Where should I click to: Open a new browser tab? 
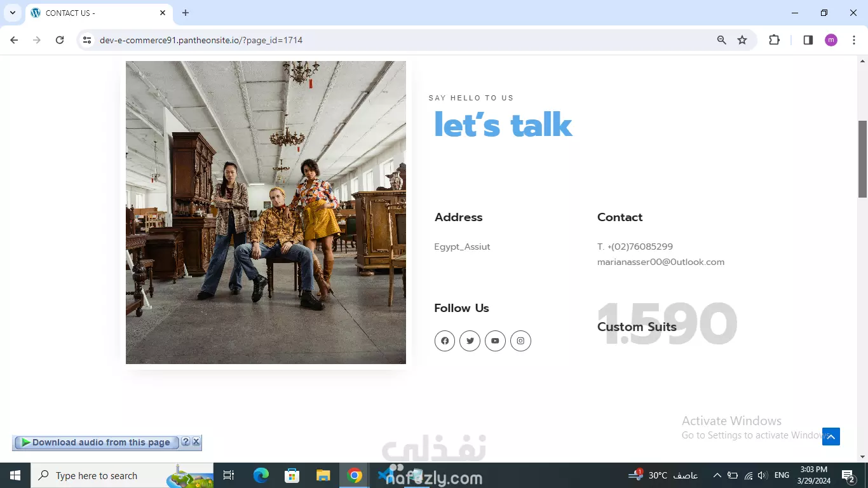point(186,13)
